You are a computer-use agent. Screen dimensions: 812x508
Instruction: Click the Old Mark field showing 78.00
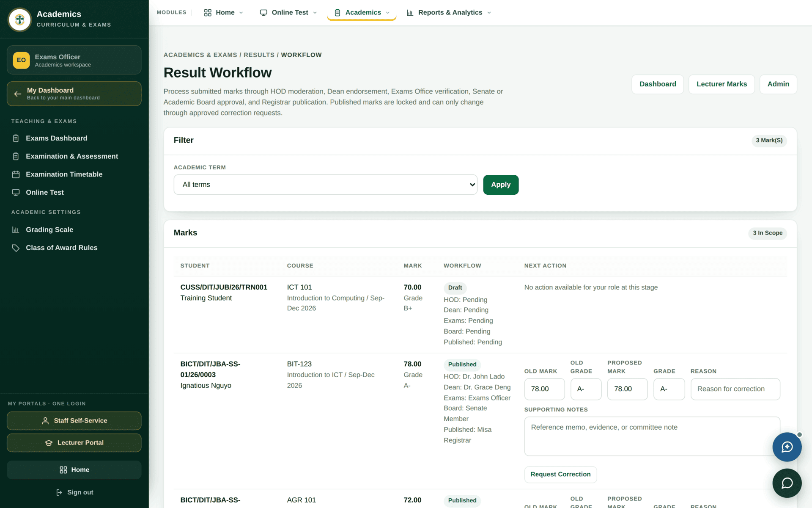pos(544,389)
